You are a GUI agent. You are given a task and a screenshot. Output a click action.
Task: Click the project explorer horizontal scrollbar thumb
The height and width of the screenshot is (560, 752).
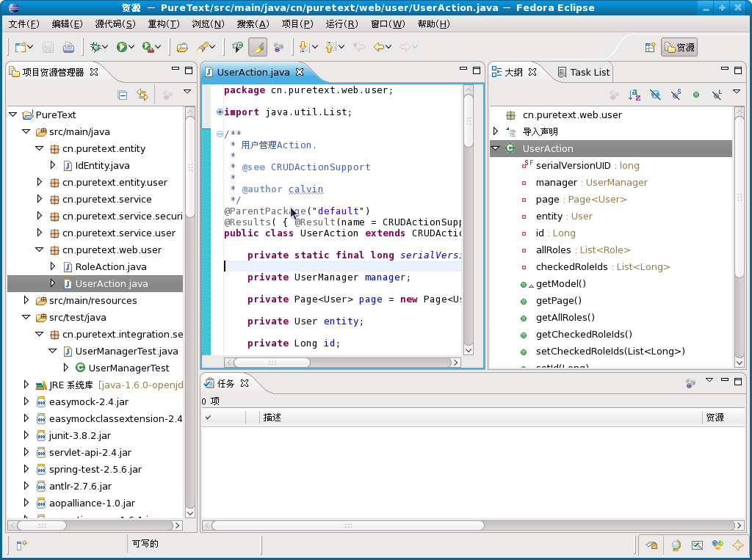click(x=42, y=525)
